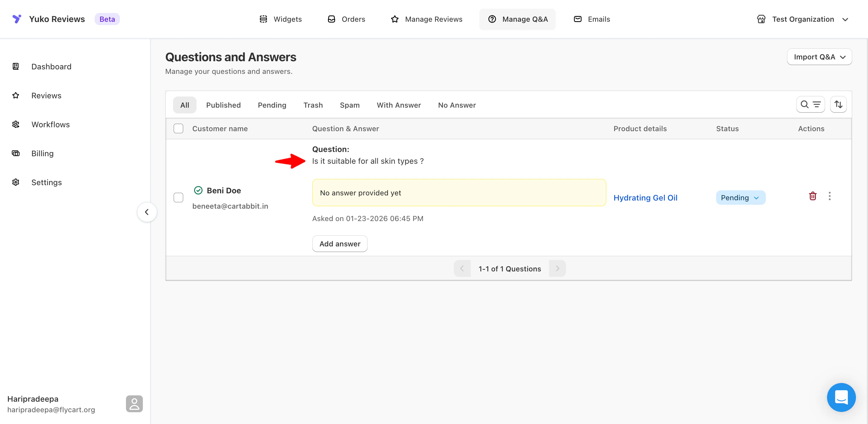The width and height of the screenshot is (868, 424).
Task: Open the Import Q&A dropdown
Action: pyautogui.click(x=819, y=57)
